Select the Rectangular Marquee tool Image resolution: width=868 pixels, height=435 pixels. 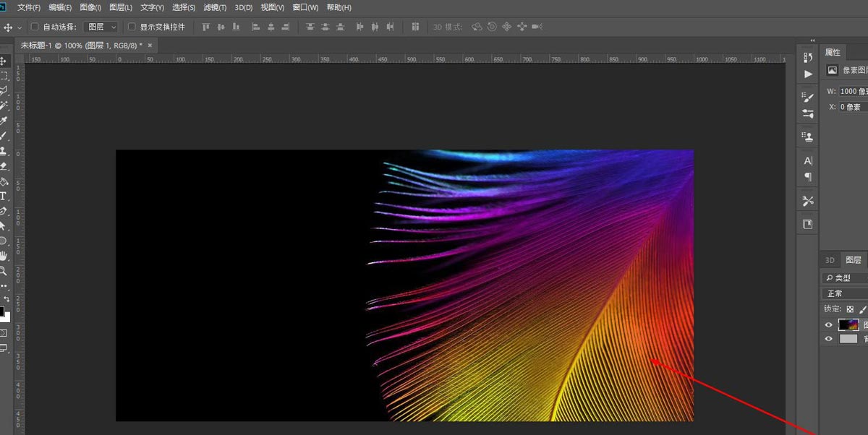(4, 76)
